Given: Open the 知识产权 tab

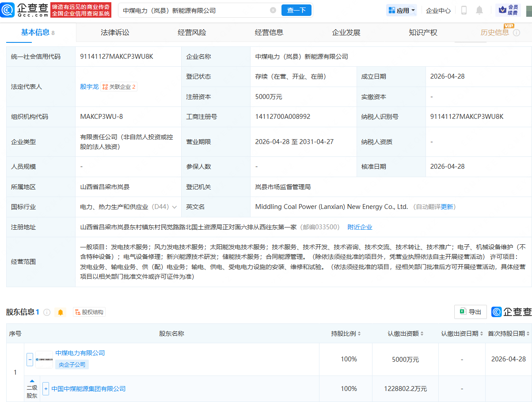Looking at the screenshot, I should click(x=423, y=32).
